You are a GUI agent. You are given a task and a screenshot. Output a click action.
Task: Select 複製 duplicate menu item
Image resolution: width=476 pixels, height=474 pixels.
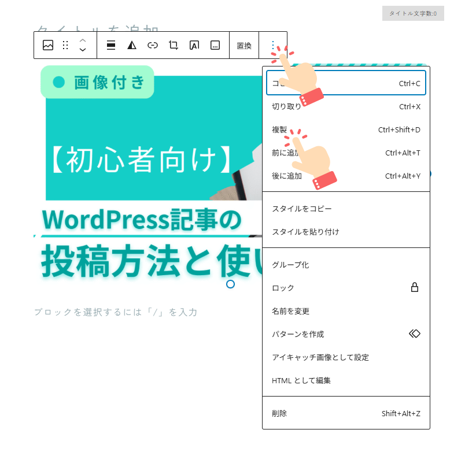[x=346, y=129]
